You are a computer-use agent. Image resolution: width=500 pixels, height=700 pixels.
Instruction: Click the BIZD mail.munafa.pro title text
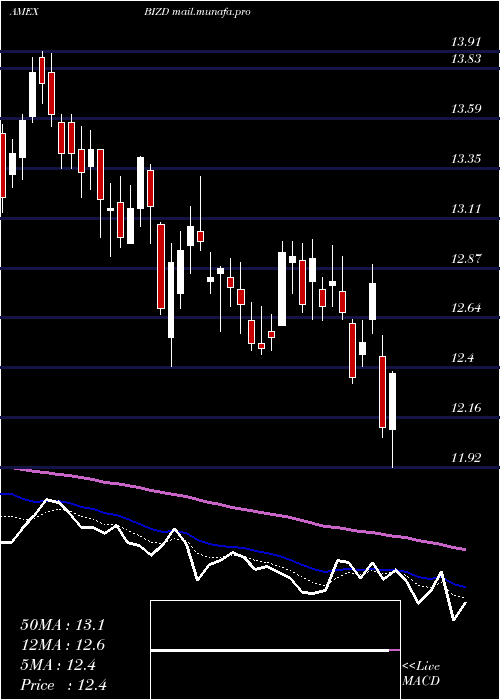pos(197,12)
